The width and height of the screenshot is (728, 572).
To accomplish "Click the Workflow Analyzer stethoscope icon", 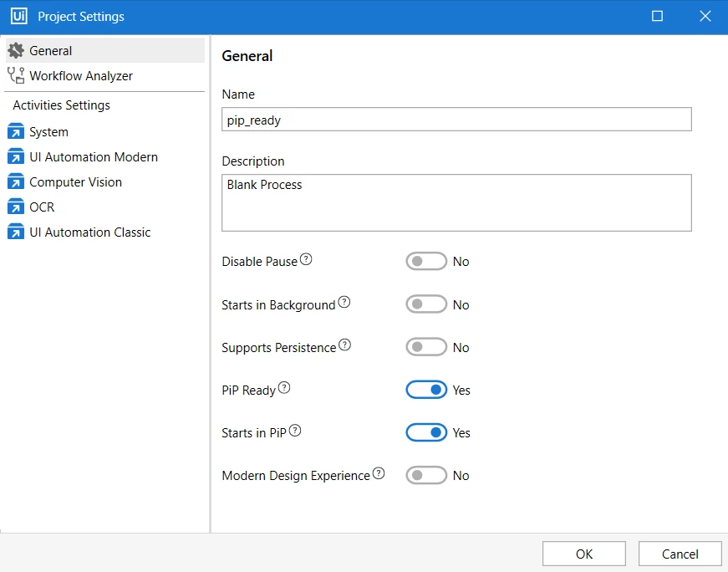I will pyautogui.click(x=16, y=75).
